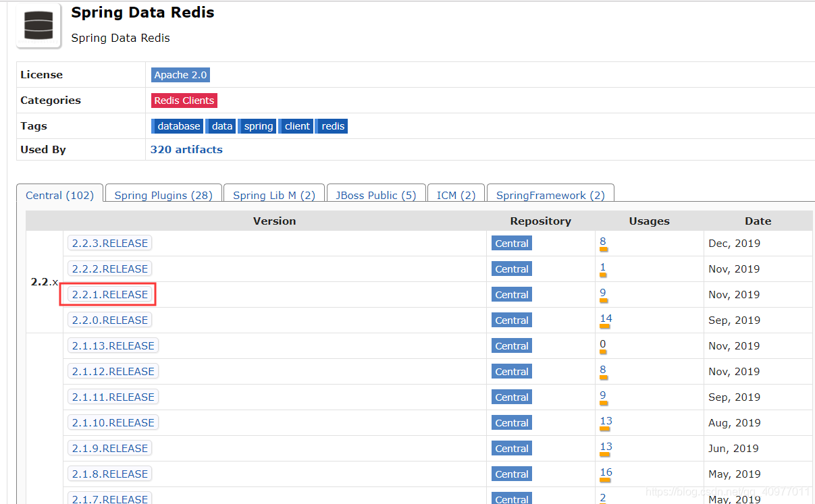This screenshot has width=815, height=504.
Task: Open usages count 14 for 2.2.0.RELEASE
Action: [606, 318]
